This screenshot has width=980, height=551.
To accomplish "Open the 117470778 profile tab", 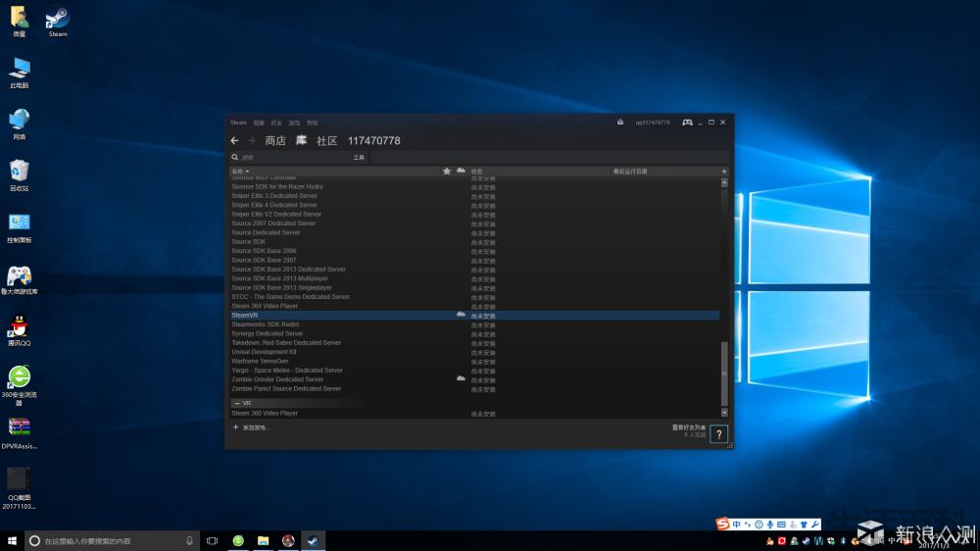I will 373,141.
